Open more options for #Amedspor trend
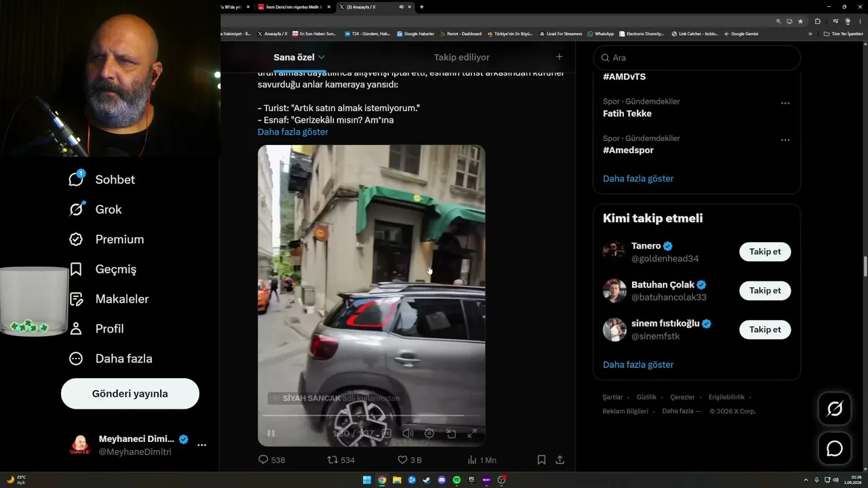The image size is (868, 488). coord(785,140)
